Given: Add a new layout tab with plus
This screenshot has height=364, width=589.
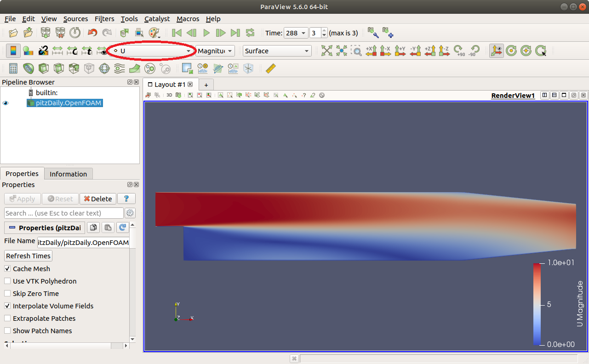Looking at the screenshot, I should point(206,85).
